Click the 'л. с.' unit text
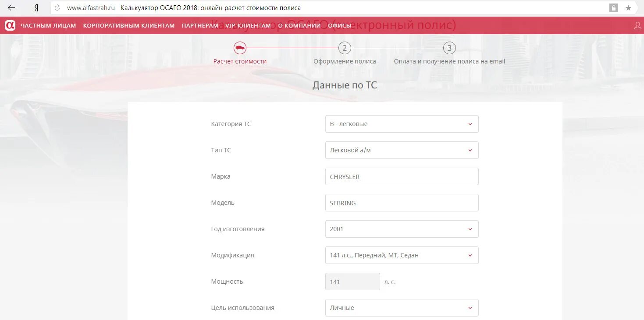The image size is (644, 320). click(x=390, y=282)
